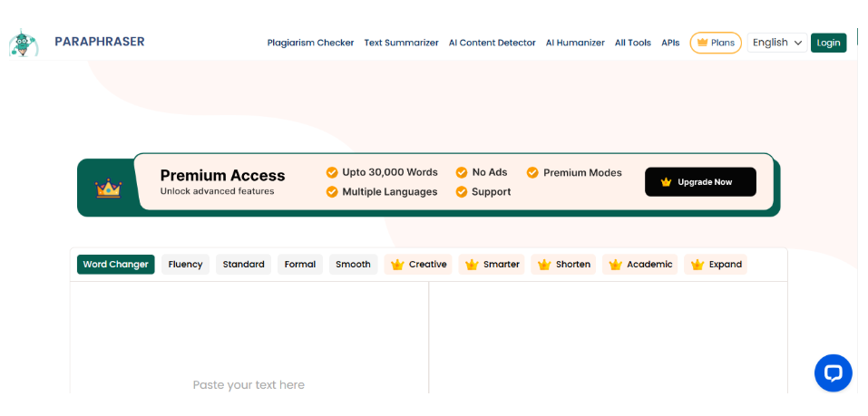Viewport: 868px width, 416px height.
Task: Open the English language dropdown
Action: click(777, 43)
